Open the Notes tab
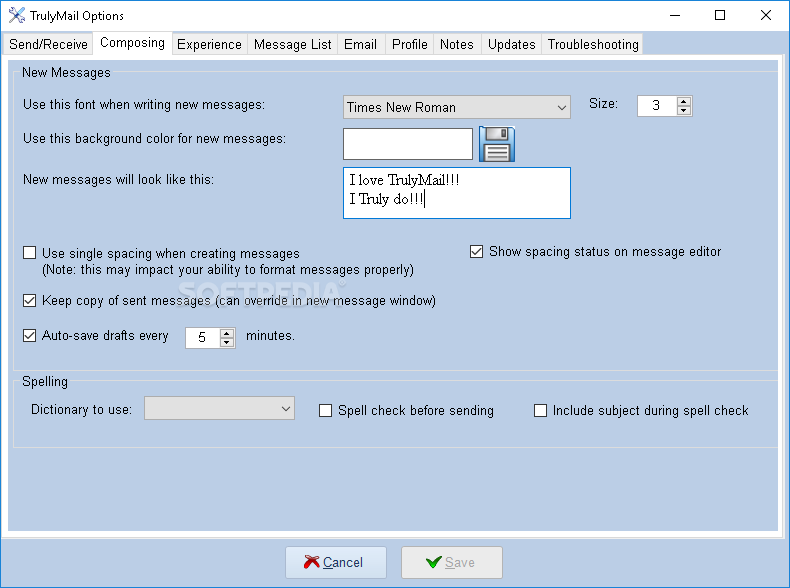Screen dimensions: 790x588 457,44
